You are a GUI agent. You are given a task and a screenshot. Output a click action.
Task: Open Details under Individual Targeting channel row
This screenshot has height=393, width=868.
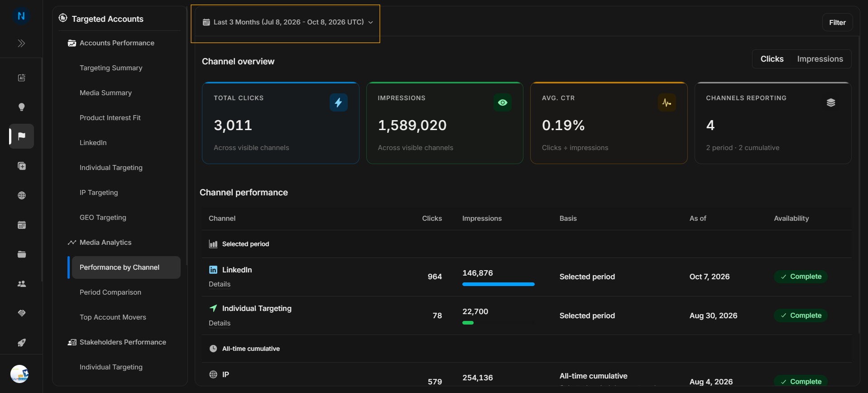coord(220,323)
